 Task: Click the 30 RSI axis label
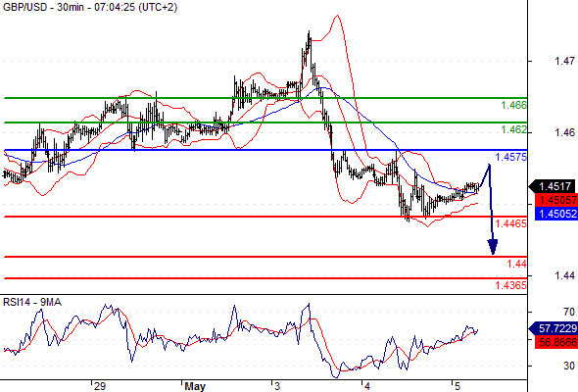tap(569, 366)
